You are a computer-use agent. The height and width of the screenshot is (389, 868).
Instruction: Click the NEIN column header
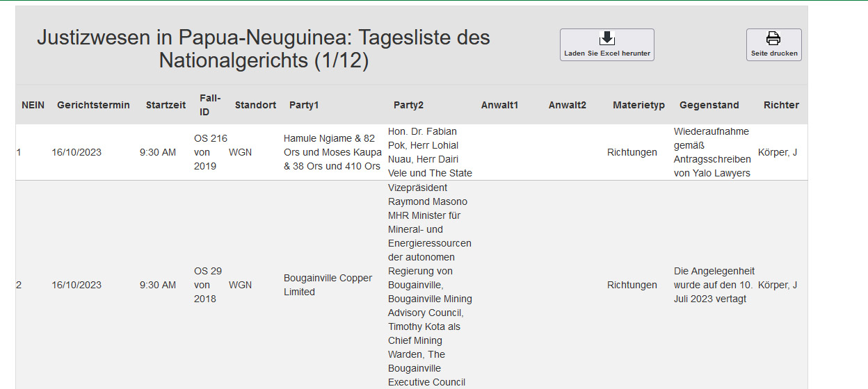pyautogui.click(x=33, y=105)
